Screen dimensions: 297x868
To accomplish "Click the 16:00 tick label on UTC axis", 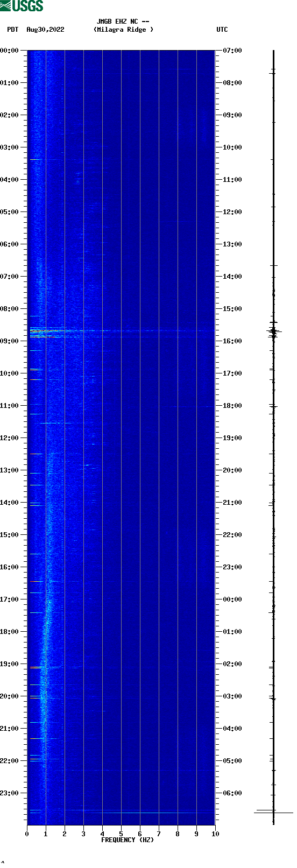I will coord(232,341).
